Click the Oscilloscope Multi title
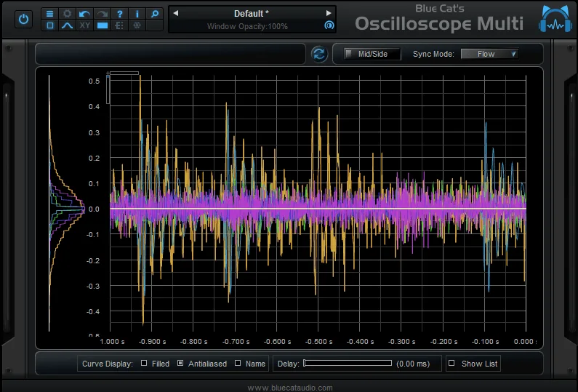 click(x=439, y=23)
